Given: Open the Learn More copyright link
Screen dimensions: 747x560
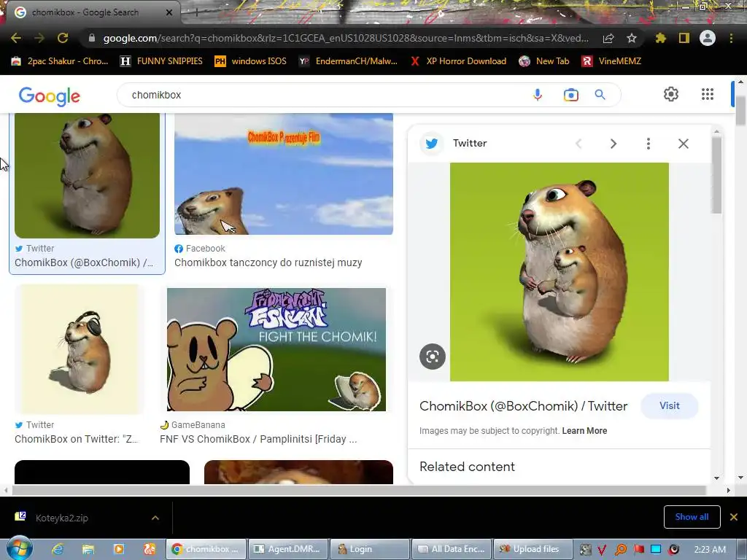Looking at the screenshot, I should point(584,430).
